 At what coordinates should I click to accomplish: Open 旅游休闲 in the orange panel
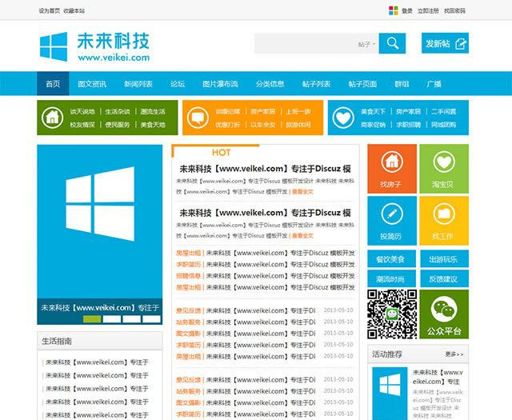coord(298,125)
